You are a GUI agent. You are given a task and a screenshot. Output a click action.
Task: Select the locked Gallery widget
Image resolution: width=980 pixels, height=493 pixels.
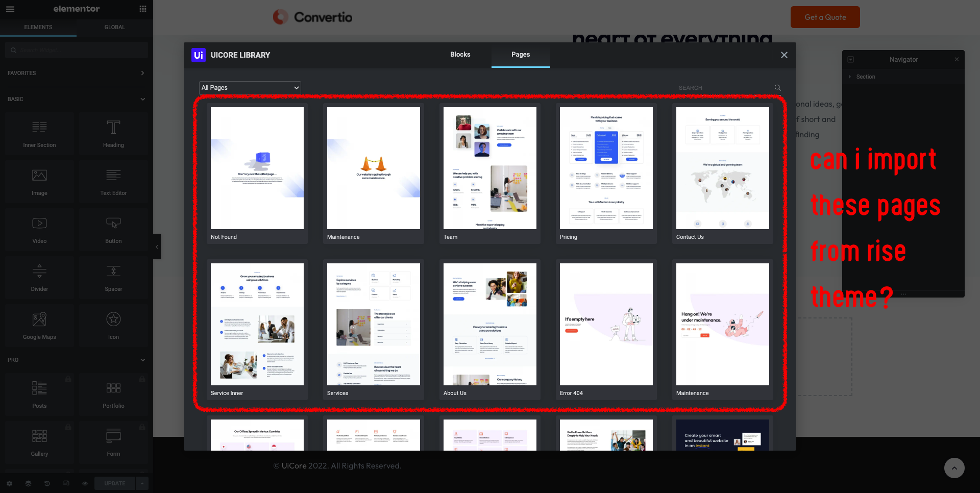39,442
